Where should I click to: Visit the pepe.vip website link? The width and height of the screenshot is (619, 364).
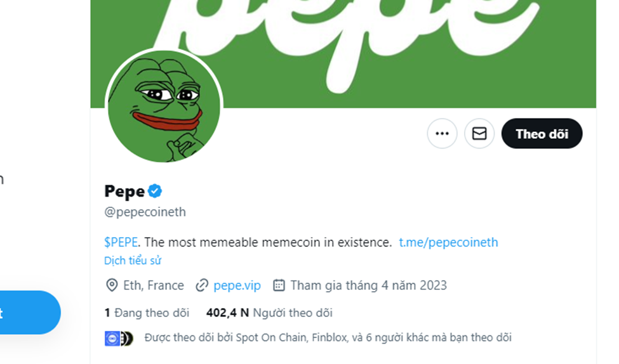237,285
